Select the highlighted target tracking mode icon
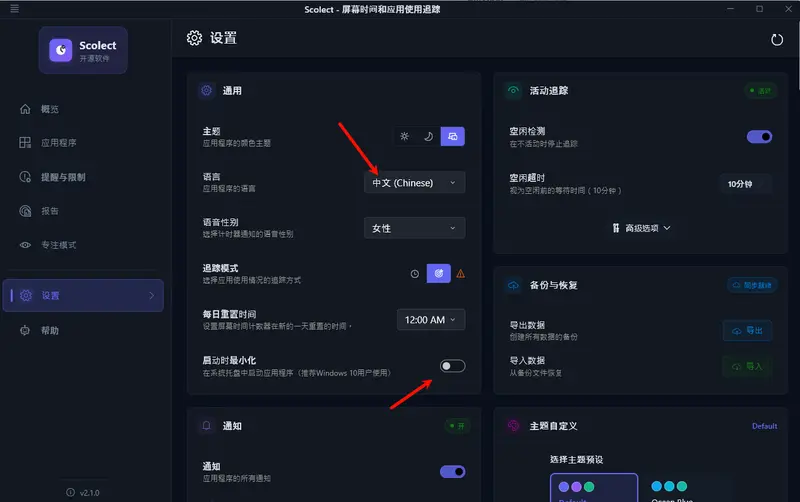This screenshot has width=800, height=502. pos(439,273)
